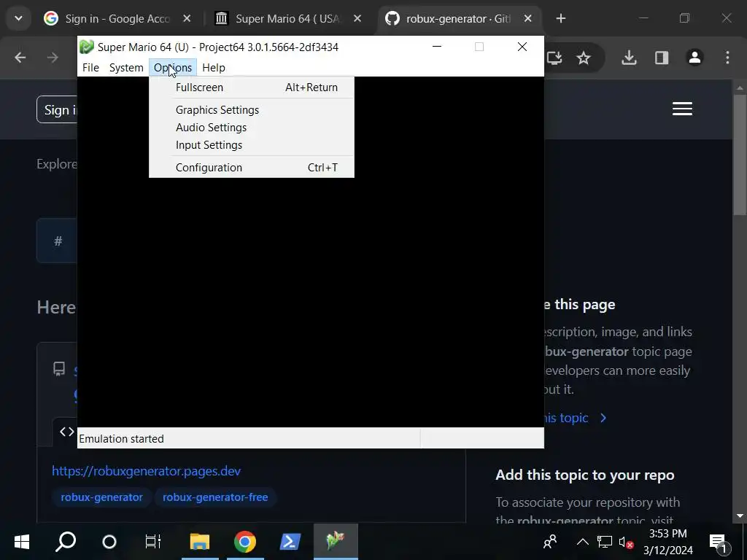Click the repository icon on GitHub card
Image resolution: width=747 pixels, height=560 pixels.
pos(59,369)
